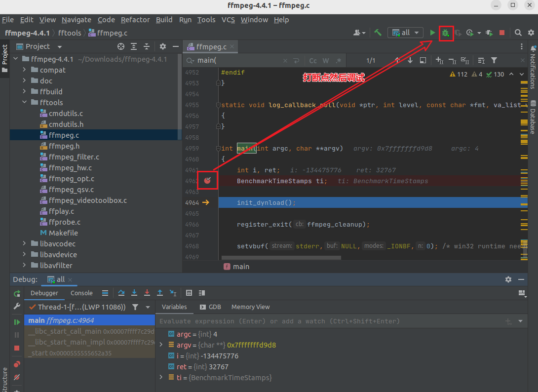
Task: Expand ti variable in Variables
Action: [x=161, y=377]
